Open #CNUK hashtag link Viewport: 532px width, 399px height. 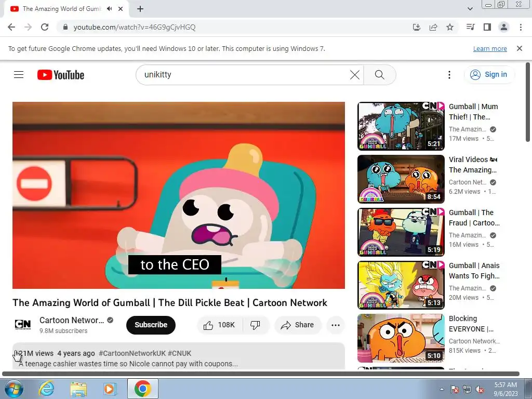click(179, 353)
